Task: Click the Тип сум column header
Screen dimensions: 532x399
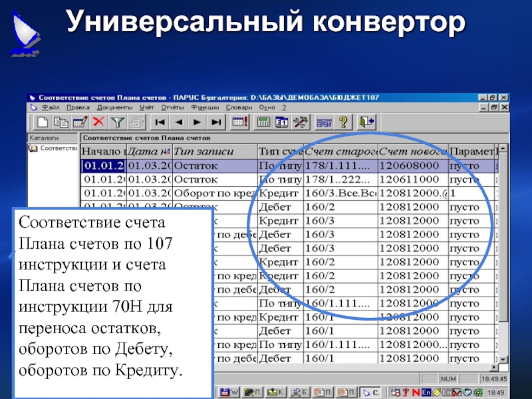Action: pyautogui.click(x=281, y=152)
